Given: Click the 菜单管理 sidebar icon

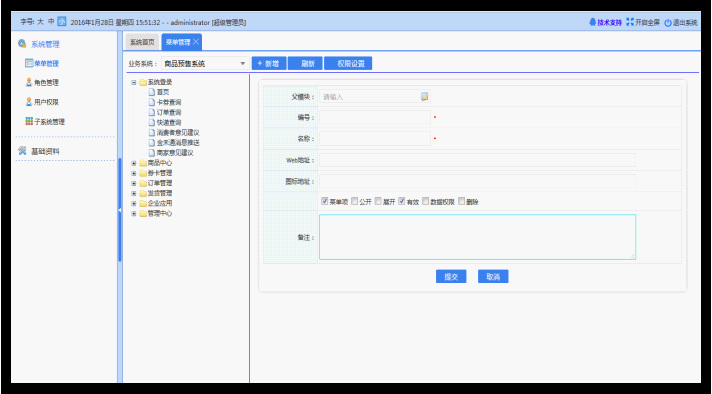Looking at the screenshot, I should click(29, 63).
